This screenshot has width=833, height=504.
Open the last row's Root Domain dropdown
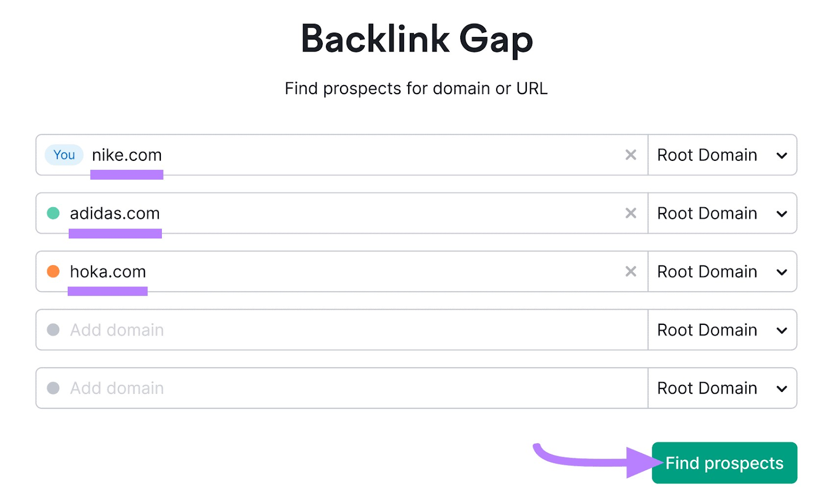(723, 388)
